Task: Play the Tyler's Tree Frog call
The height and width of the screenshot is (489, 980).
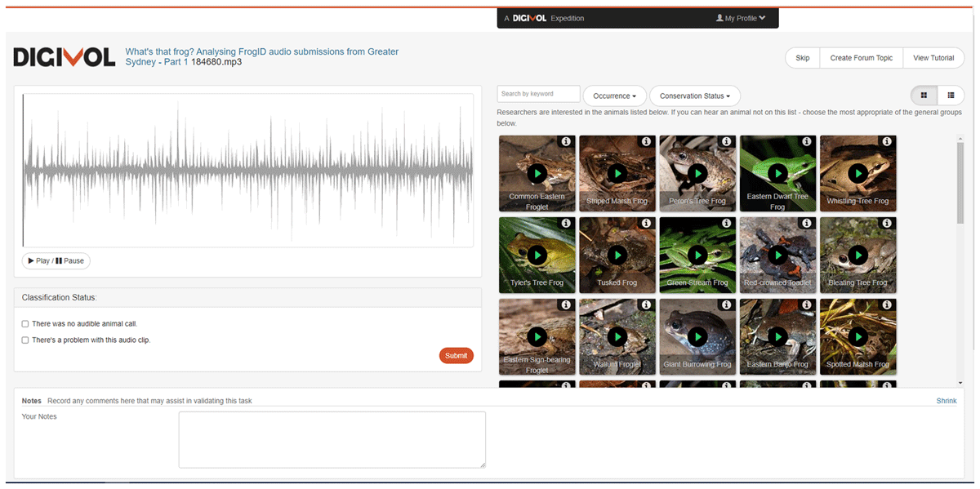Action: [x=537, y=255]
